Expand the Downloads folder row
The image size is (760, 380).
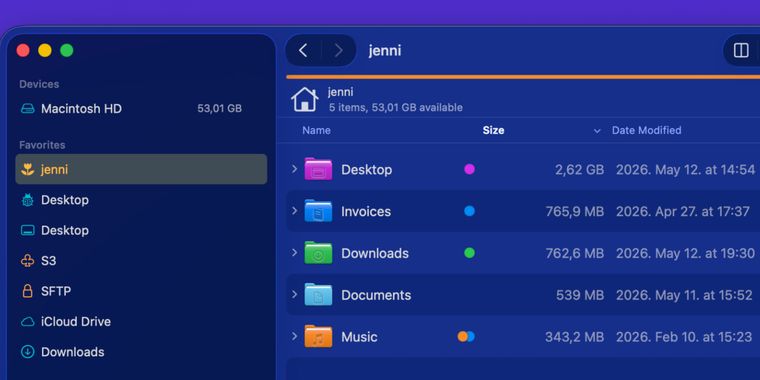(x=294, y=253)
